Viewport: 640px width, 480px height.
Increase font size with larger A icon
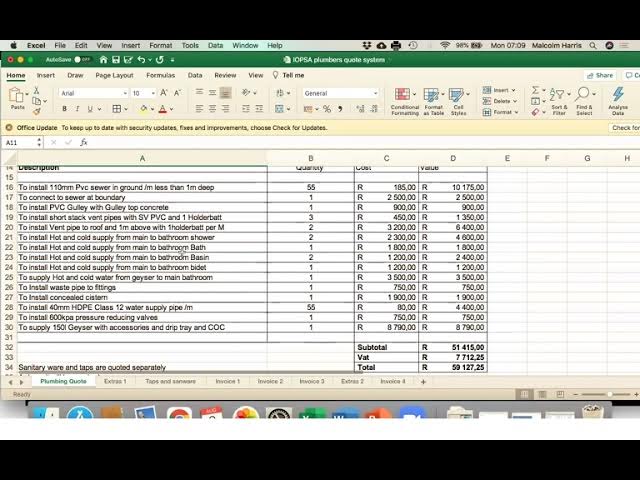pyautogui.click(x=164, y=93)
